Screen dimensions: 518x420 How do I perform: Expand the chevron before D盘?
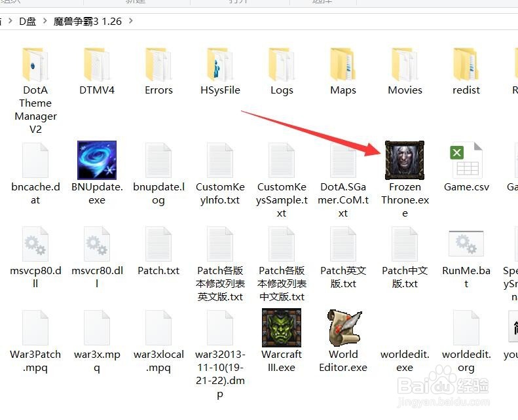click(x=10, y=21)
